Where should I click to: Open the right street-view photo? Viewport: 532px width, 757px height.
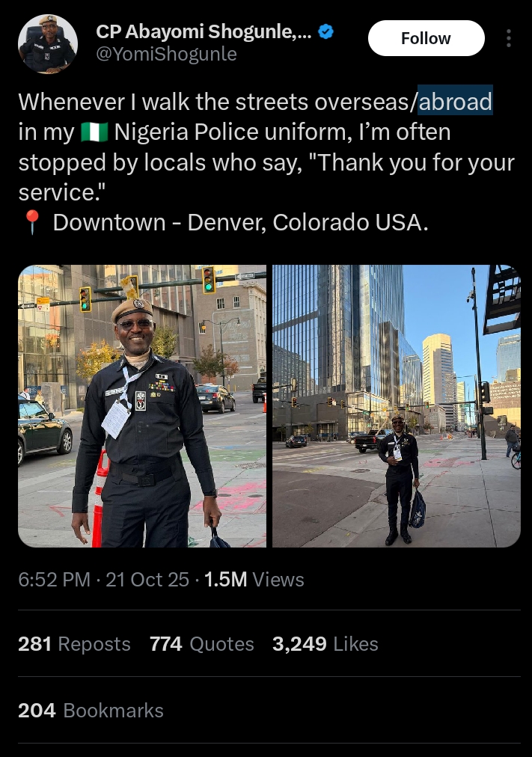coord(397,406)
